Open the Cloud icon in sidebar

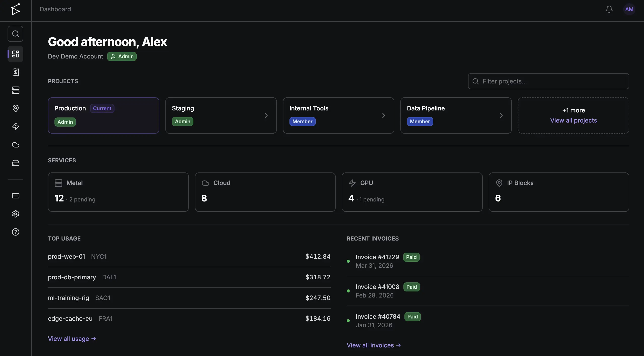pos(16,145)
